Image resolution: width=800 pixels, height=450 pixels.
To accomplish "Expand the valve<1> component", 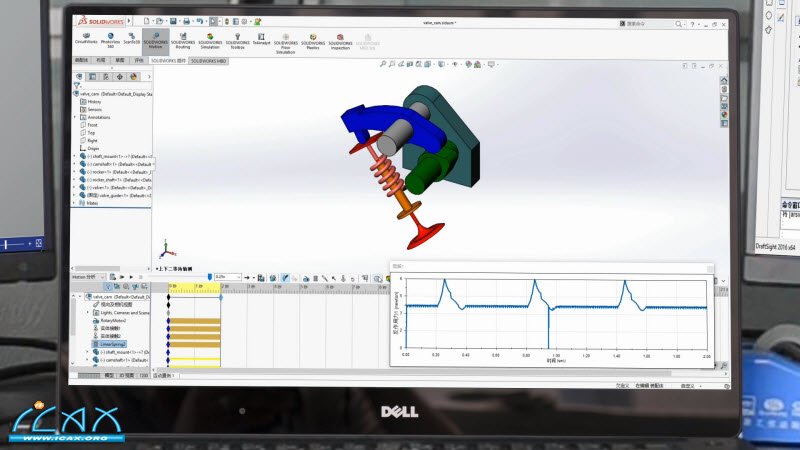I will [75, 187].
